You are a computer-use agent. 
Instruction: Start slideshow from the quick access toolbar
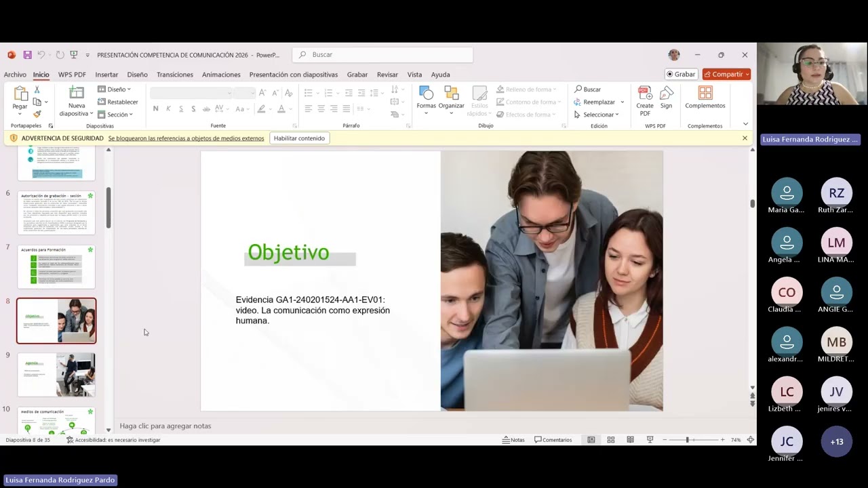click(x=74, y=55)
